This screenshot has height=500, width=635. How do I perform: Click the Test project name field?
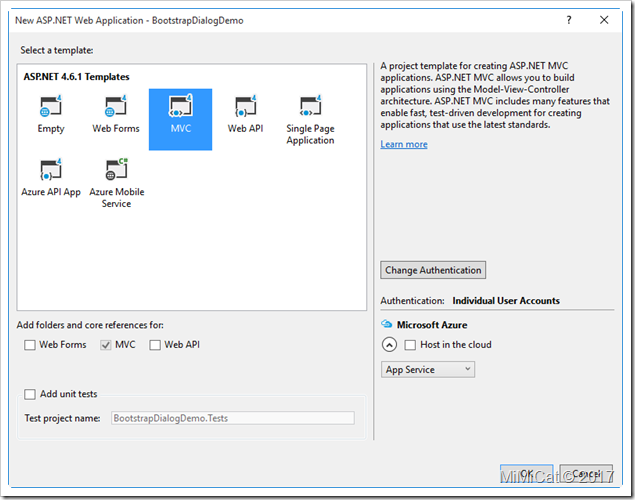[x=233, y=418]
